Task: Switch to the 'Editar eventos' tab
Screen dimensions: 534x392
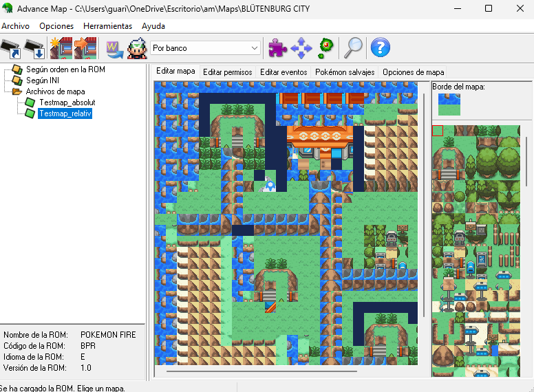Action: 284,72
